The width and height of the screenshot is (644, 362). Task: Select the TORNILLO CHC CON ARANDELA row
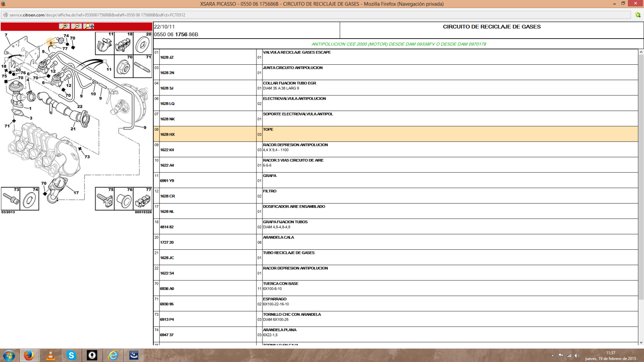tap(396, 319)
